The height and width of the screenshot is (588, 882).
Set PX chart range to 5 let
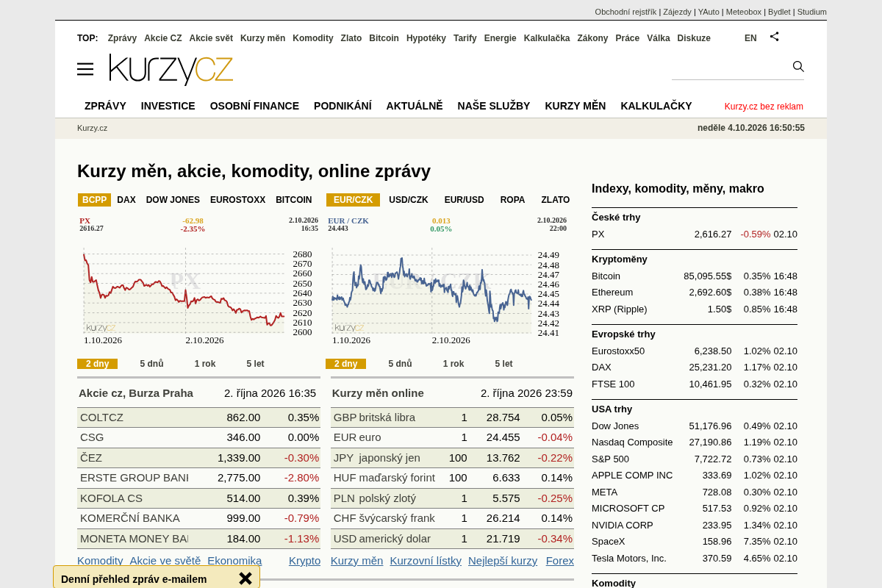pyautogui.click(x=256, y=364)
